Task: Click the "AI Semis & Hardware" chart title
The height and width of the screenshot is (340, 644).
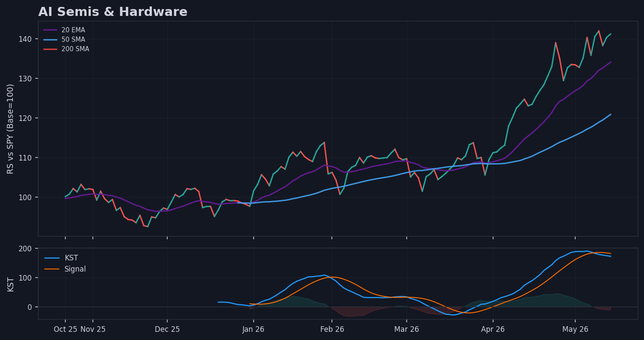Action: point(113,12)
